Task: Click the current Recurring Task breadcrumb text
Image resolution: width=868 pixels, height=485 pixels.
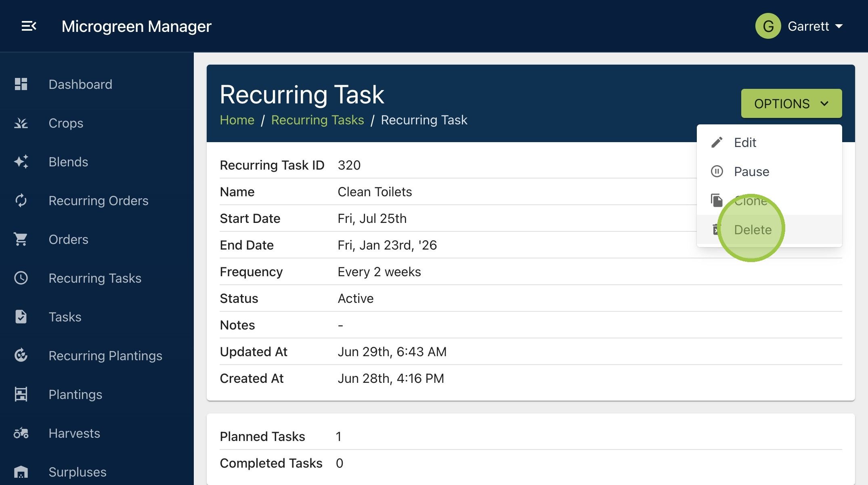Action: click(x=424, y=120)
